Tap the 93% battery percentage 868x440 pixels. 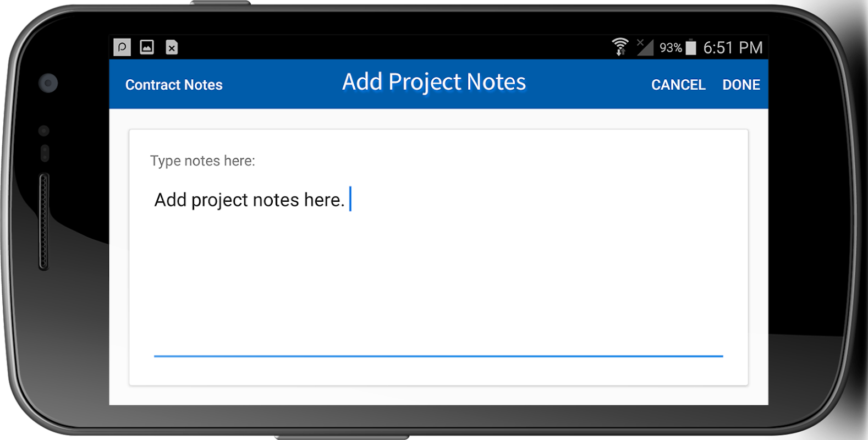tap(670, 48)
